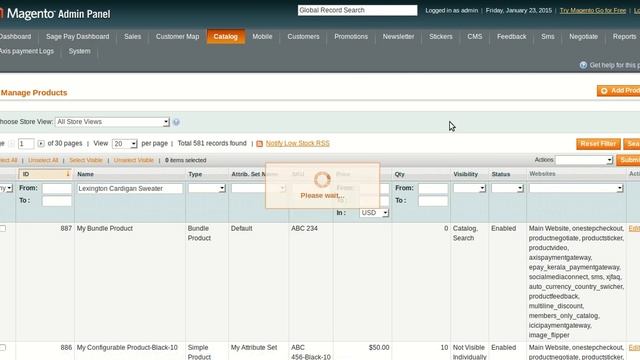Click the Global Record Search field
The height and width of the screenshot is (360, 640).
[x=358, y=10]
